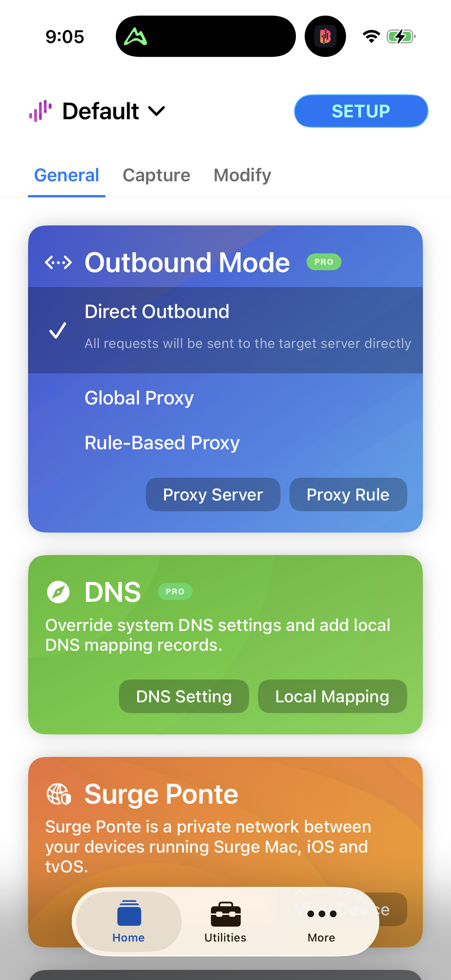Switch to the Modify tab

tap(242, 175)
